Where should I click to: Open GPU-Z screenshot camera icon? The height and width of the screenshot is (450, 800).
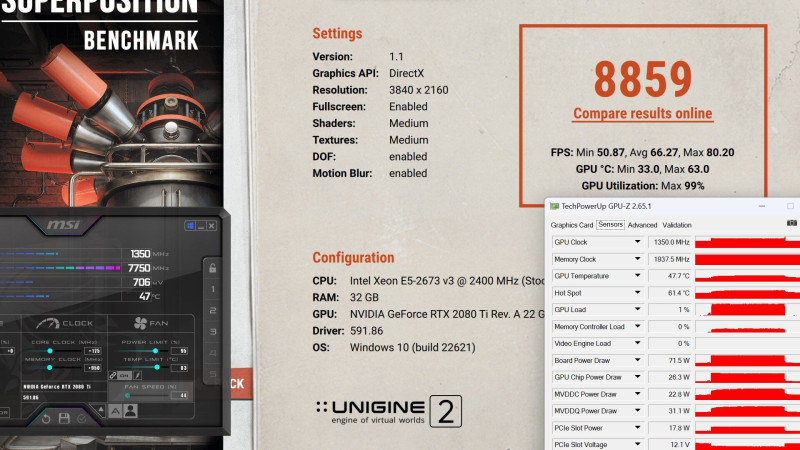pyautogui.click(x=791, y=223)
